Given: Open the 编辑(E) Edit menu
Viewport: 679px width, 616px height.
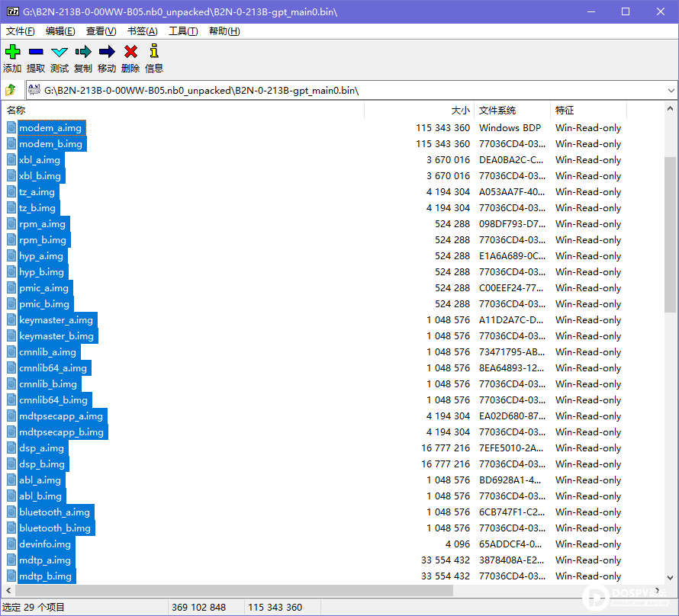Looking at the screenshot, I should click(60, 31).
